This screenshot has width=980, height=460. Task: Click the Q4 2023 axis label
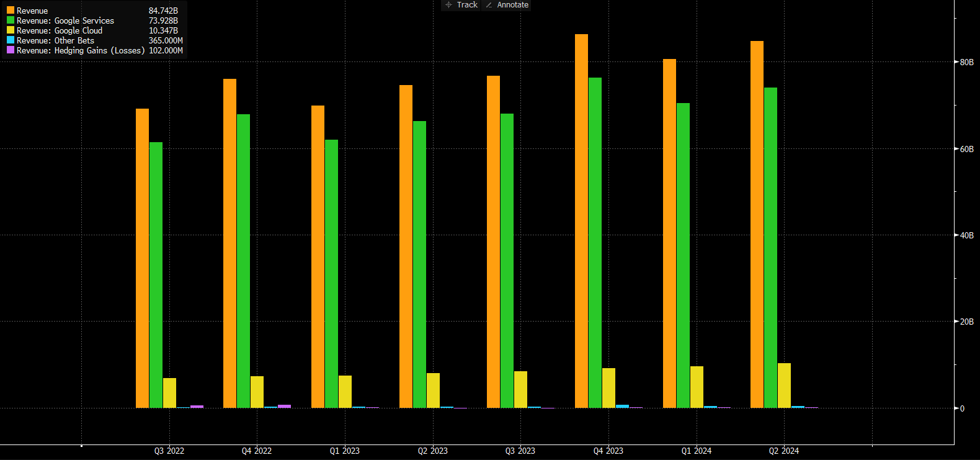point(608,451)
